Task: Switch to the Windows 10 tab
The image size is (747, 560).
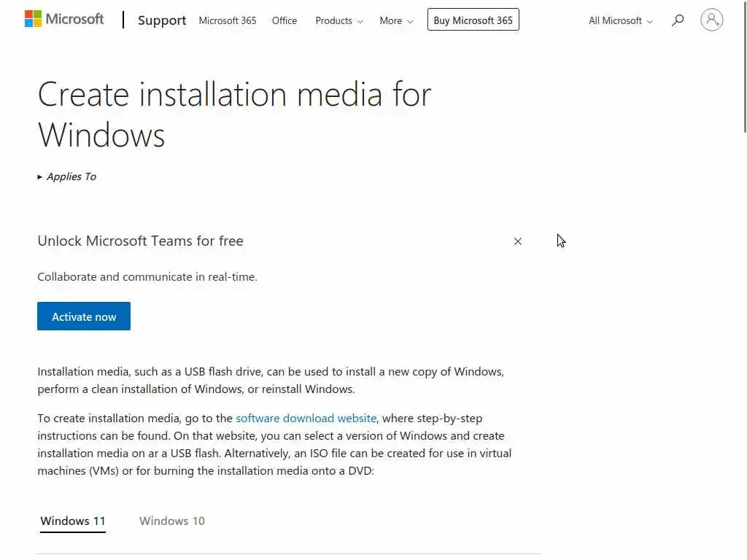Action: pos(172,521)
